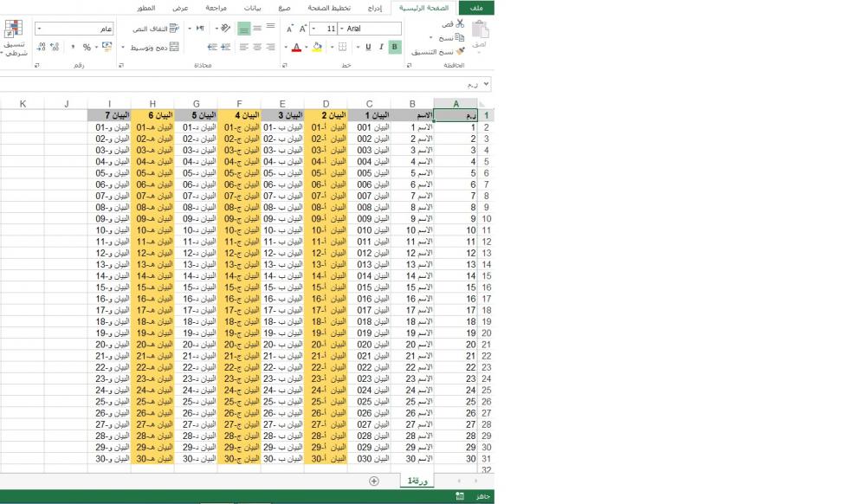Switch to the Data (بيانات) tab
The height and width of the screenshot is (504, 866).
(x=252, y=8)
